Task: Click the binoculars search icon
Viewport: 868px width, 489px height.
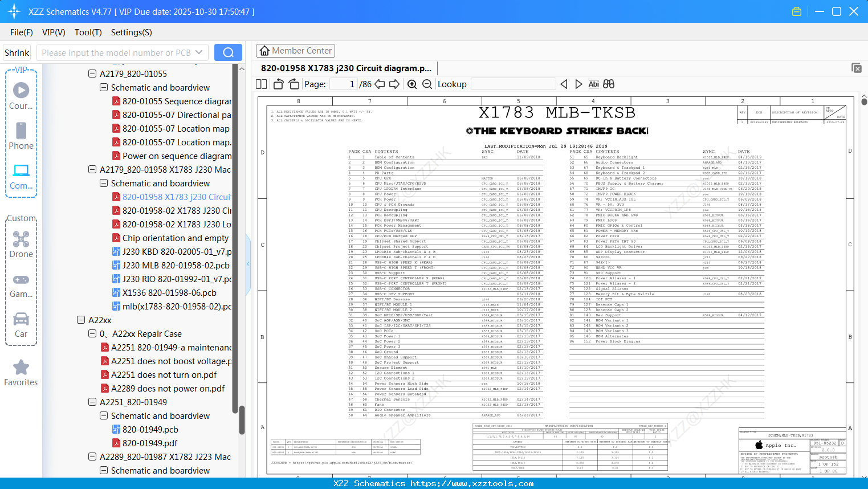Action: pyautogui.click(x=609, y=84)
